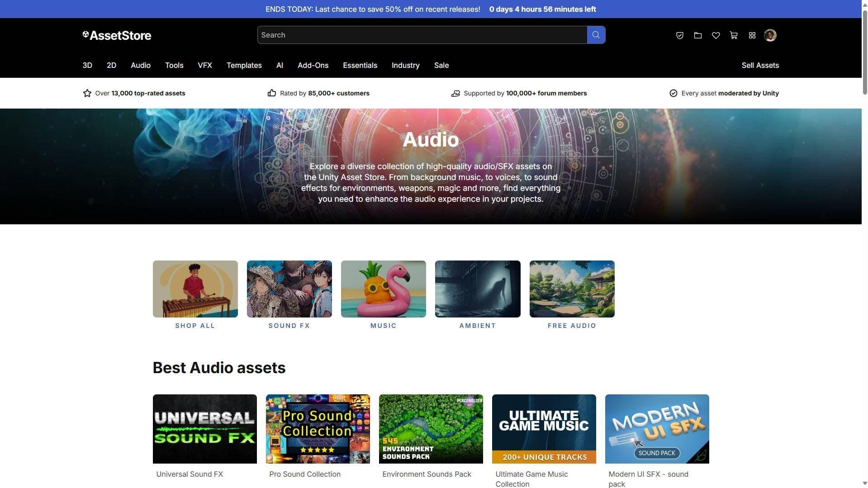Open the shopping cart icon

[x=734, y=35]
